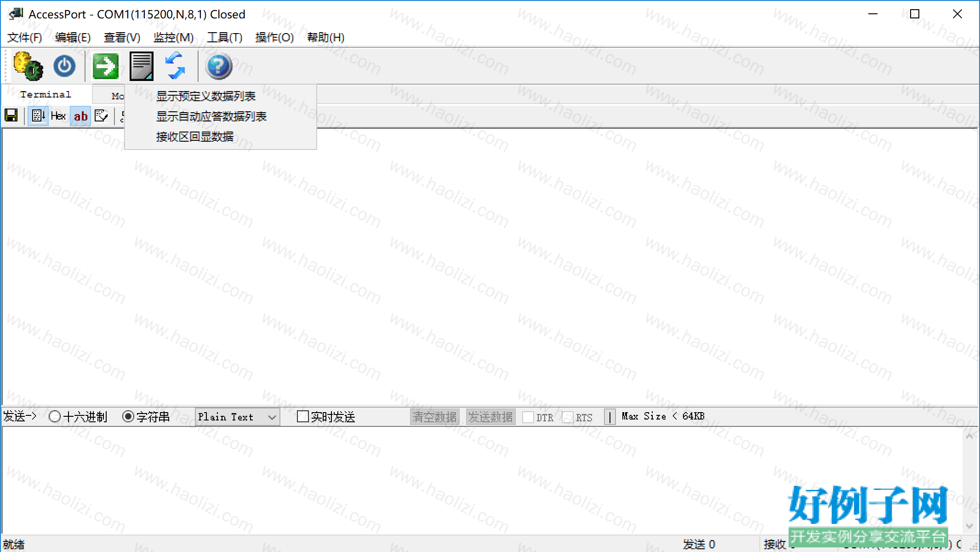
Task: Maximize the AccessPort window
Action: (x=915, y=14)
